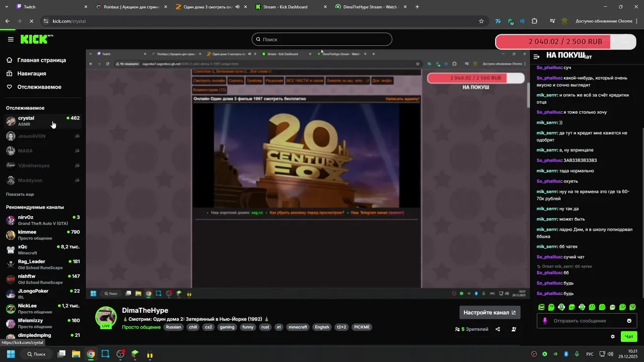Mute the Один дома 3 tab audio
This screenshot has width=644, height=362.
coord(237,7)
